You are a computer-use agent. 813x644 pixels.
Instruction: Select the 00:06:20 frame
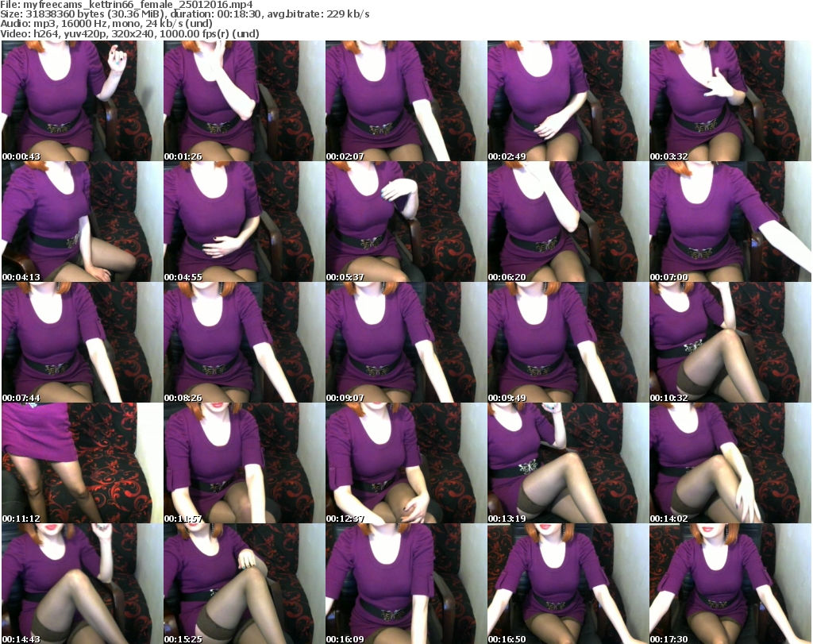568,222
